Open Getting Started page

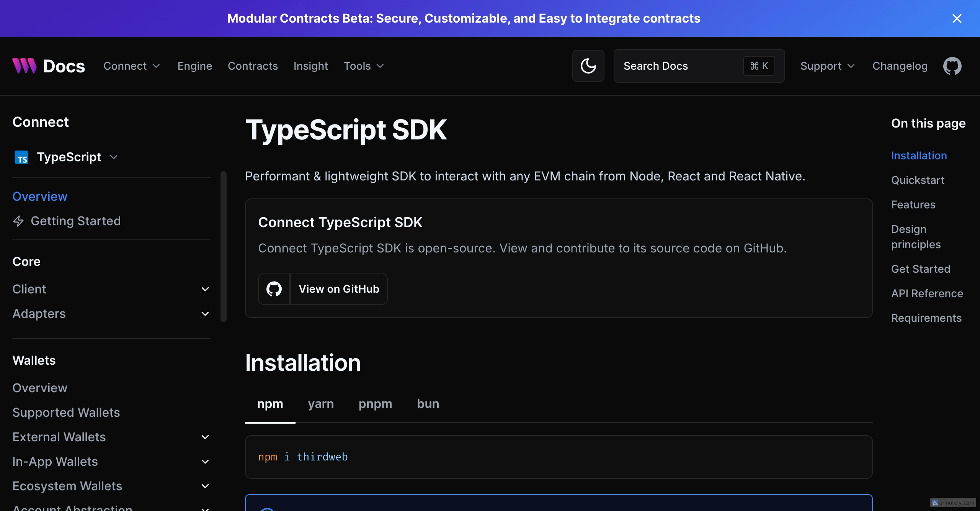click(76, 221)
